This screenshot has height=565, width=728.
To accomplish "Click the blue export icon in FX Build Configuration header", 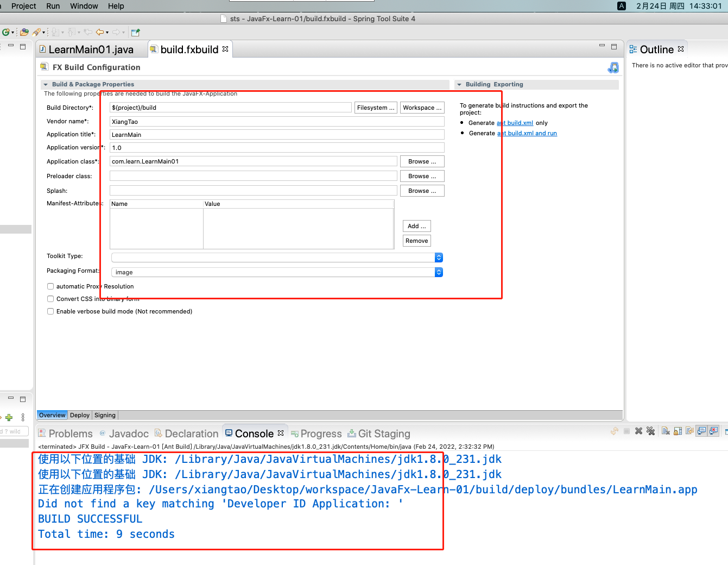I will [613, 67].
